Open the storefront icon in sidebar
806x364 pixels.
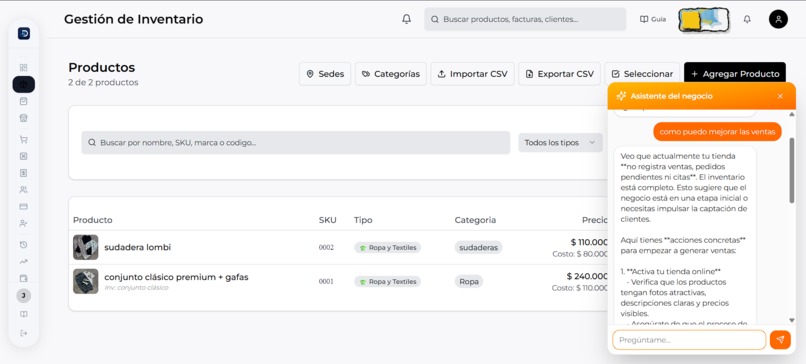[23, 118]
